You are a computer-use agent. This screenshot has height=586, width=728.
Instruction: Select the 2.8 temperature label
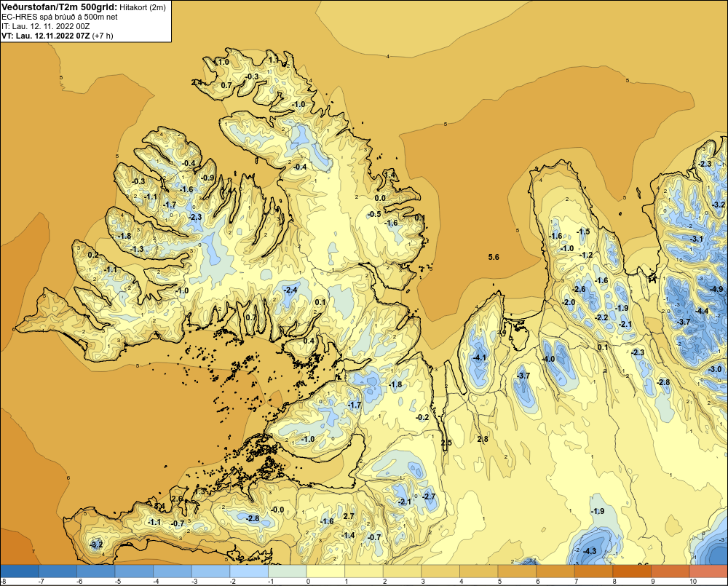click(x=483, y=439)
